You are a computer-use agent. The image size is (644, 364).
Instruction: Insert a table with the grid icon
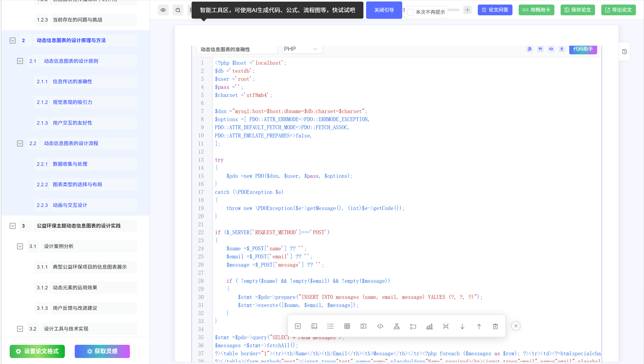347,326
